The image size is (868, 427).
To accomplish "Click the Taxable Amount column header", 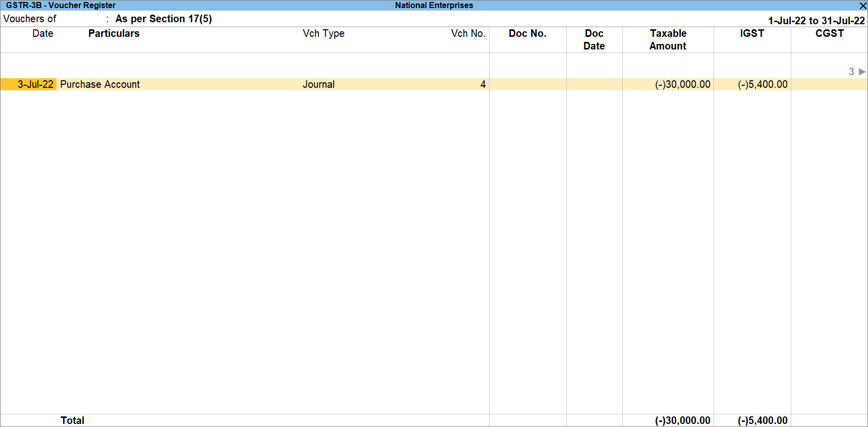I will 668,39.
